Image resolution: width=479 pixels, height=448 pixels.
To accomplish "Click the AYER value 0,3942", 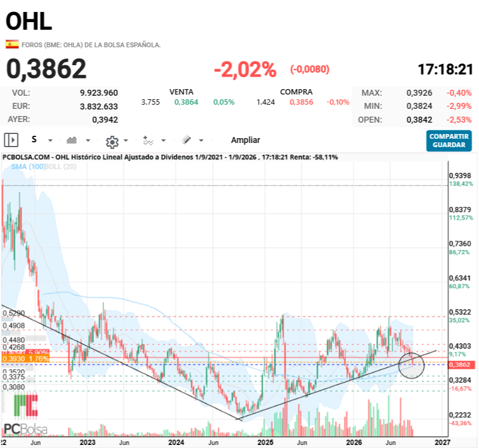I will pos(105,120).
